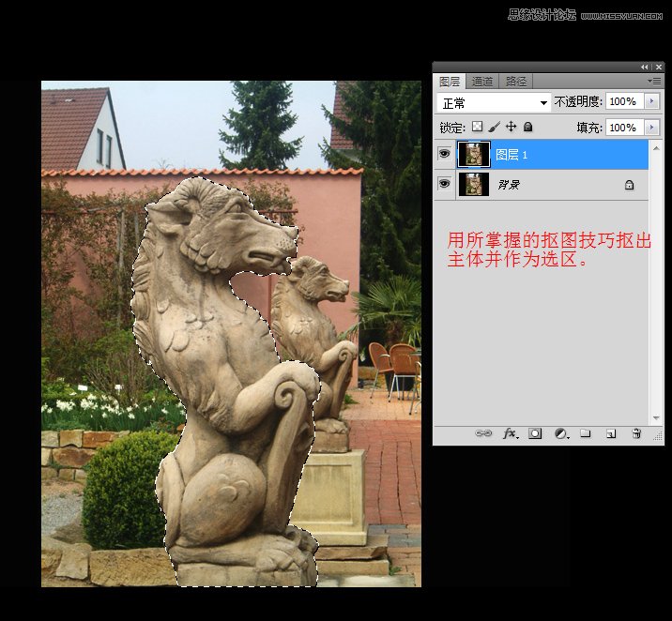Switch to the 图层 tab
Viewport: 672px width, 621px height.
click(450, 82)
